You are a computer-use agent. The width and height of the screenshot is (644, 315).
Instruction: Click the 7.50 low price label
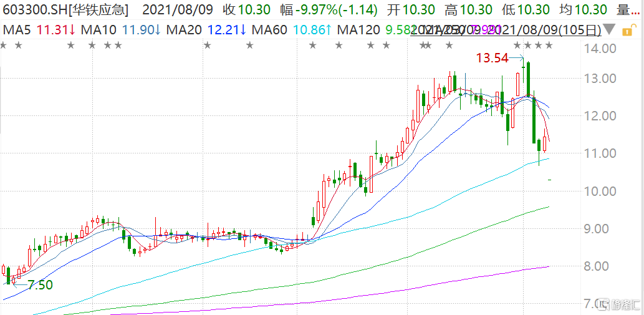click(x=41, y=284)
